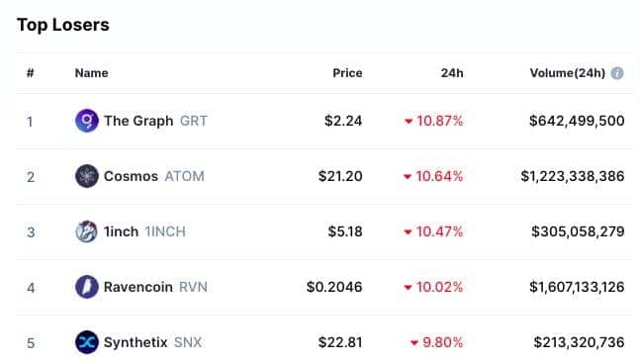640x364 pixels.
Task: Click red down arrow beside 10.87%
Action: coord(409,122)
